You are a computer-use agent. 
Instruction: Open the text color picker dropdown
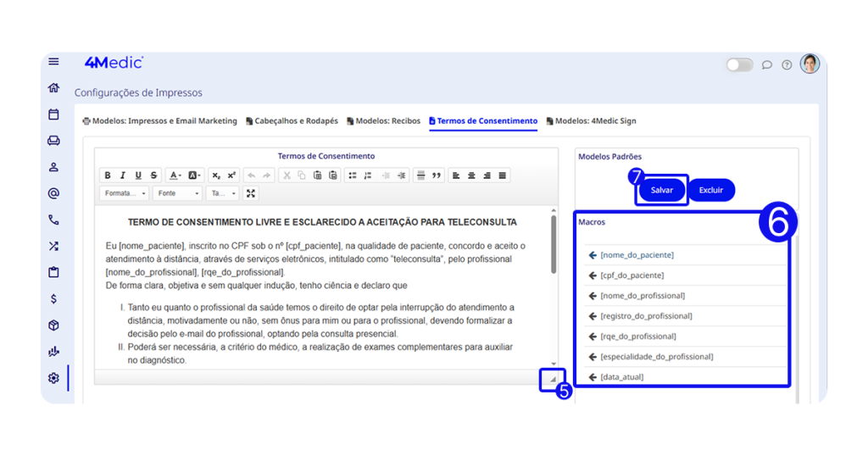[175, 175]
